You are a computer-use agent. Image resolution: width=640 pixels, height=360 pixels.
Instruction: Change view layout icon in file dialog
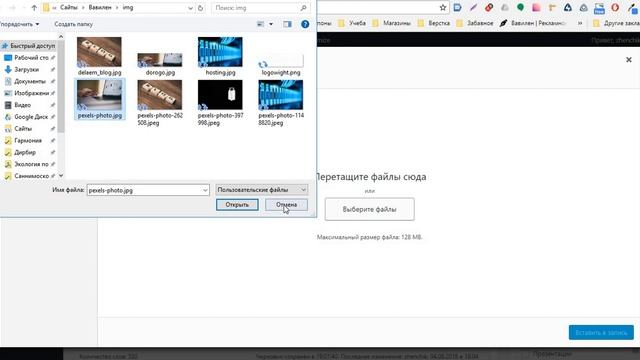point(260,24)
